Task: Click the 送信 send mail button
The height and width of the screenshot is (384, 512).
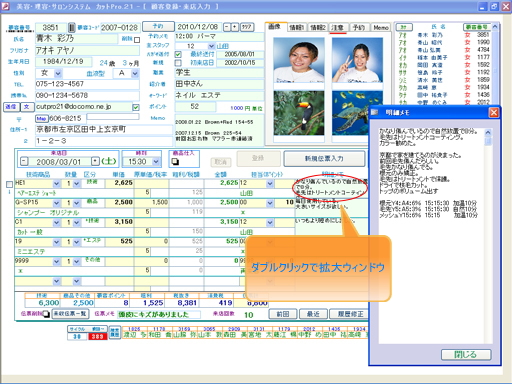Action: point(11,107)
